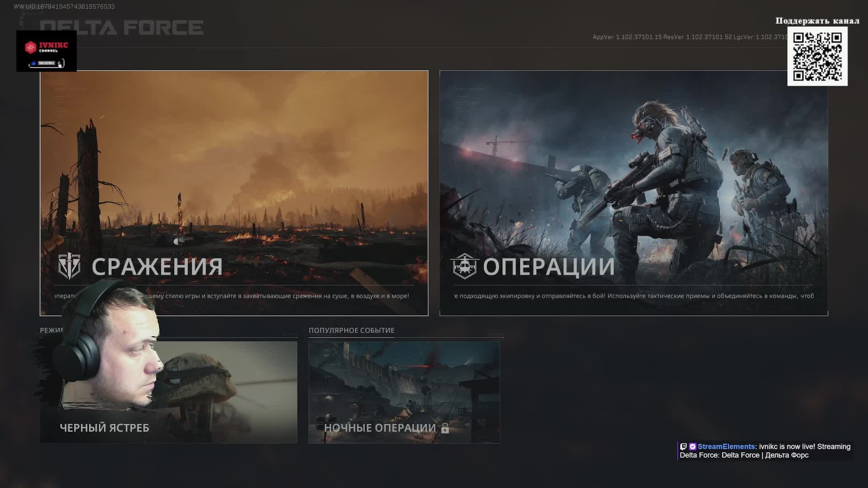The height and width of the screenshot is (488, 868).
Task: Select the ОПЕРАЦИИ mode title
Action: [x=549, y=267]
